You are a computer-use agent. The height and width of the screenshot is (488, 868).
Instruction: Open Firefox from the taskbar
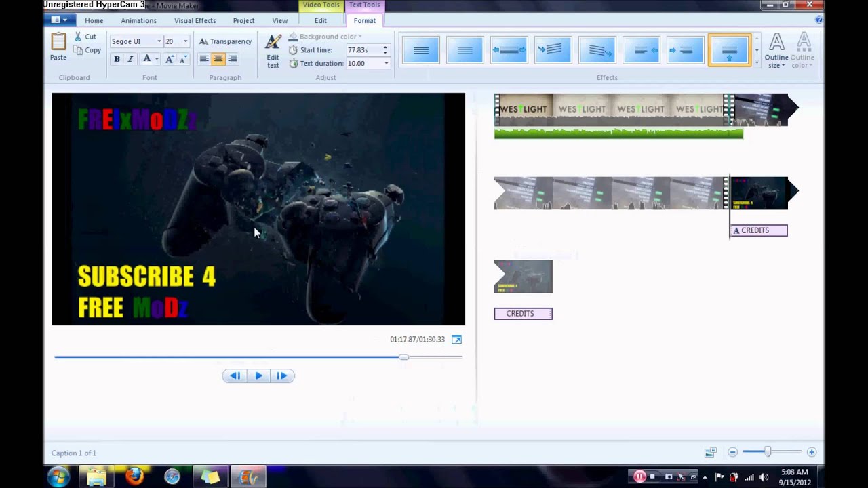click(x=134, y=477)
